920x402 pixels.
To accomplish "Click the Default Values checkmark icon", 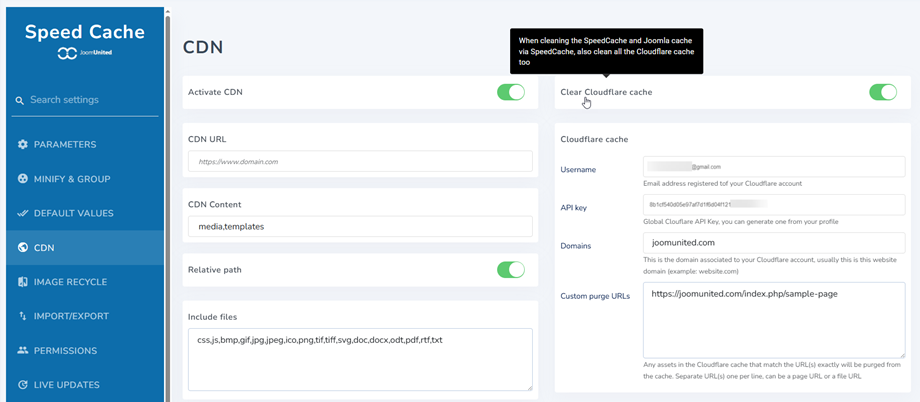I will [x=23, y=214].
